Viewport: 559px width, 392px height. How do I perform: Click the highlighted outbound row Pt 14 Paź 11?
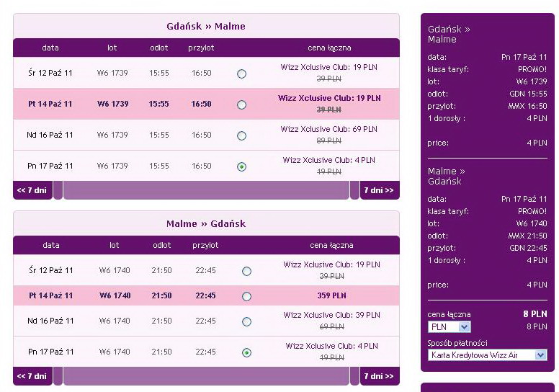(x=206, y=104)
